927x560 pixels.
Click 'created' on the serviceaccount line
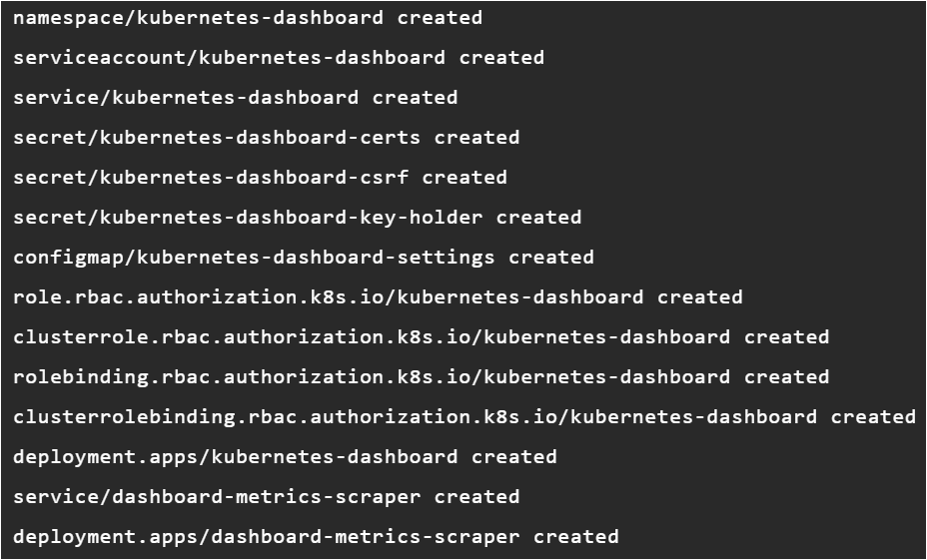[501, 58]
